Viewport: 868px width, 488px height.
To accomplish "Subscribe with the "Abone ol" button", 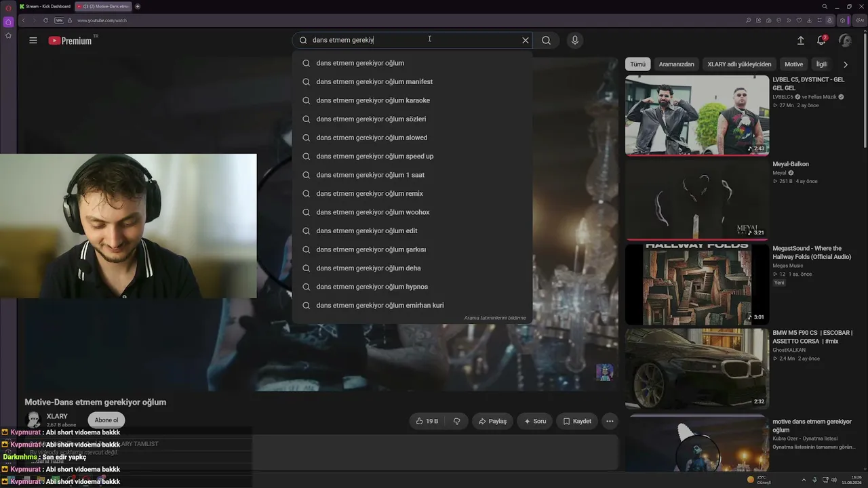I will click(x=106, y=420).
